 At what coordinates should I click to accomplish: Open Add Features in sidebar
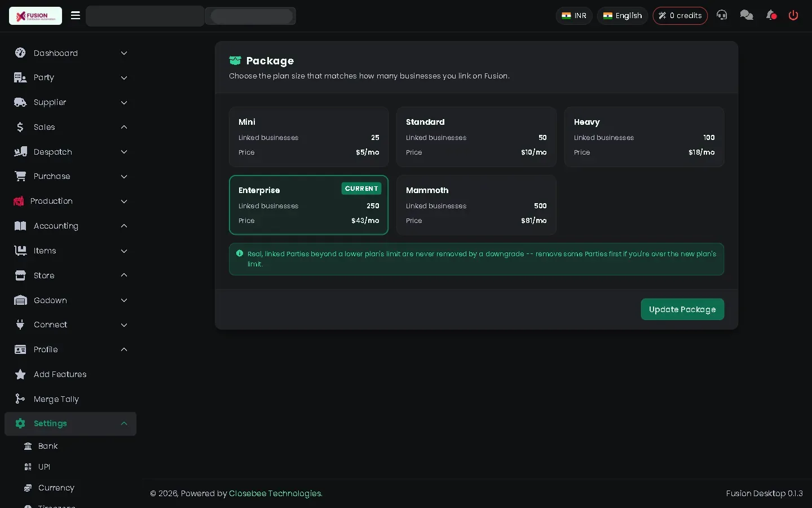[x=70, y=374]
